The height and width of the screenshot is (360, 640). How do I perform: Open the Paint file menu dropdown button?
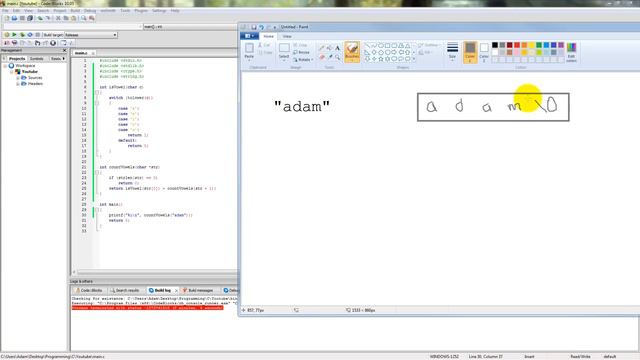pyautogui.click(x=248, y=36)
